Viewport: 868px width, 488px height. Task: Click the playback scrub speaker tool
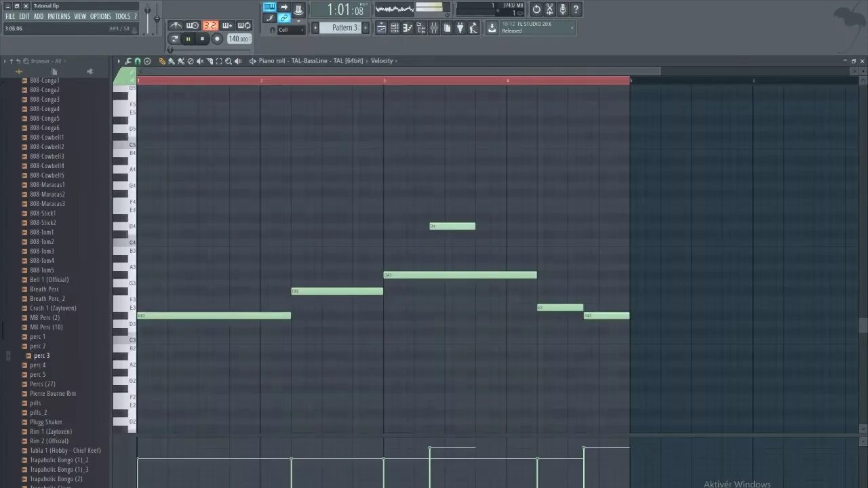pyautogui.click(x=238, y=61)
